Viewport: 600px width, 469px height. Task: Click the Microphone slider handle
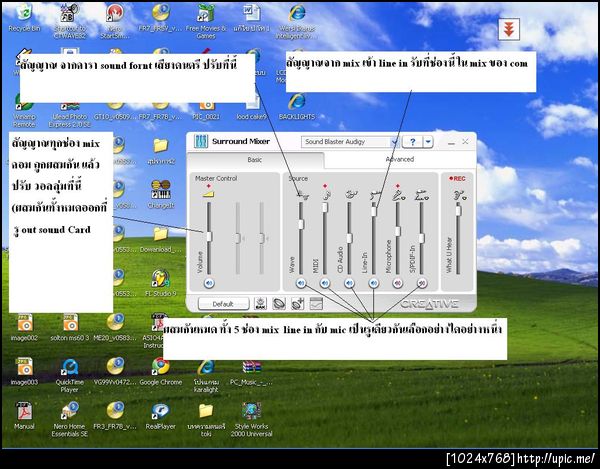tap(398, 231)
